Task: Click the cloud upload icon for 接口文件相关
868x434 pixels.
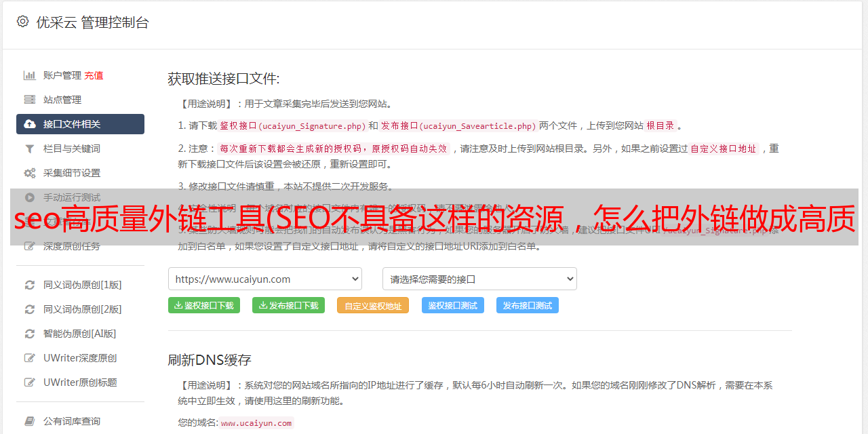Action: pos(30,124)
